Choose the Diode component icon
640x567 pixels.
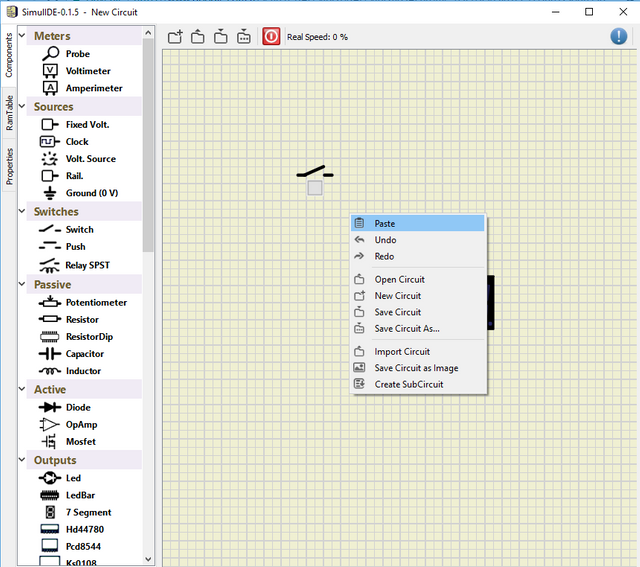click(50, 407)
